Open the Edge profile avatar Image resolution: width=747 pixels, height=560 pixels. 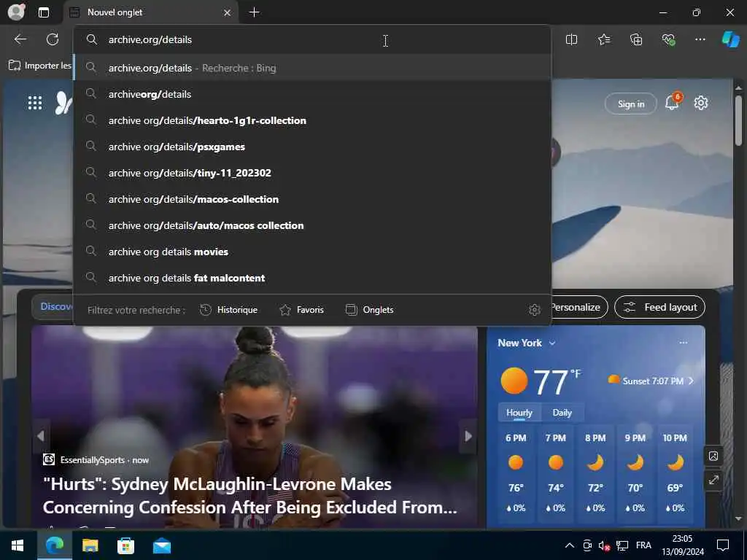[x=17, y=12]
